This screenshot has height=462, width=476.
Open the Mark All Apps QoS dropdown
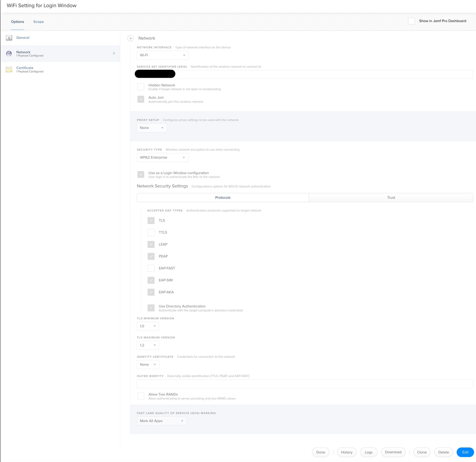click(x=162, y=421)
